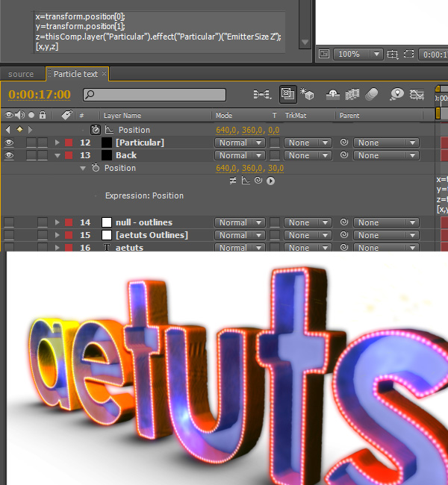Show the aetuts Outlines layer

pos(9,235)
